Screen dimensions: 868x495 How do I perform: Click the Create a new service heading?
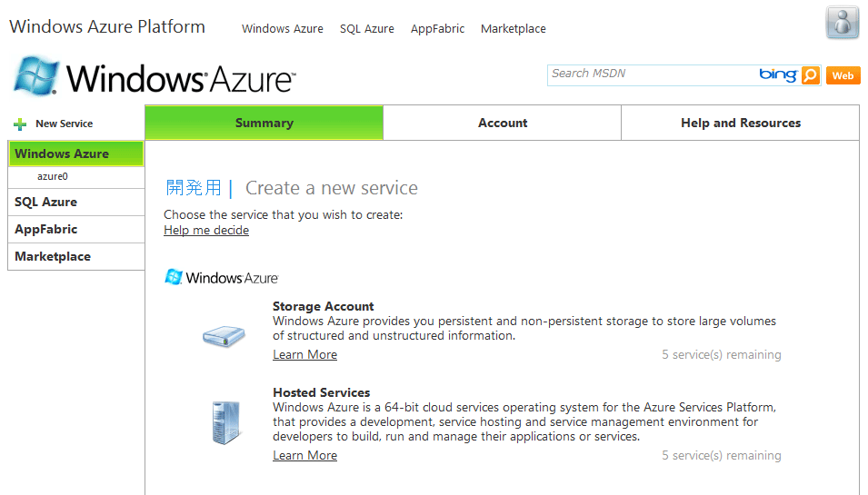point(332,188)
